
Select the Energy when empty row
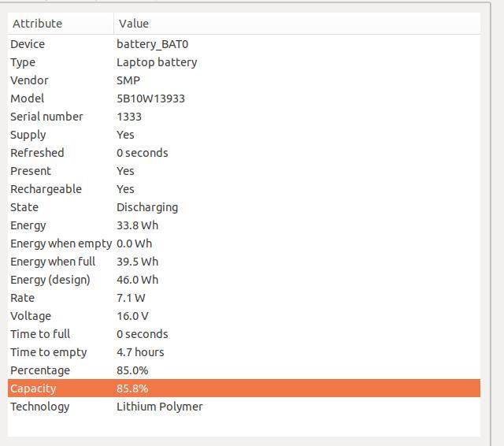(244, 243)
